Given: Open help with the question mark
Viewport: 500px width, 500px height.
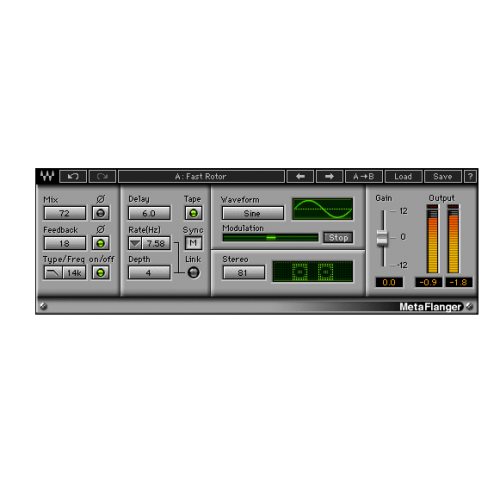Looking at the screenshot, I should tap(470, 176).
